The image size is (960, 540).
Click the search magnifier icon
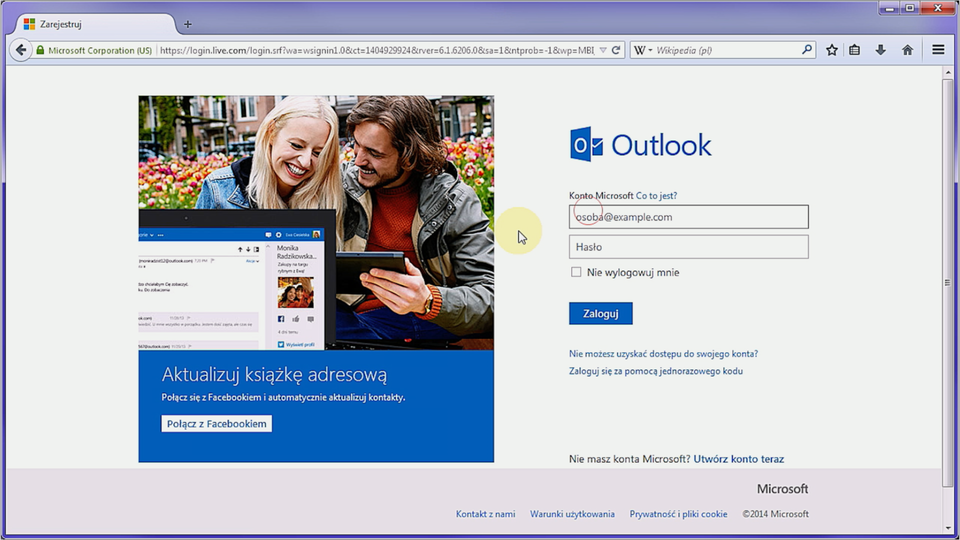tap(807, 50)
